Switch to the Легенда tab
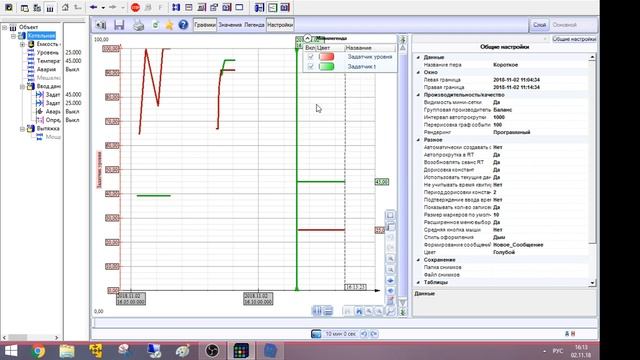 tap(254, 25)
